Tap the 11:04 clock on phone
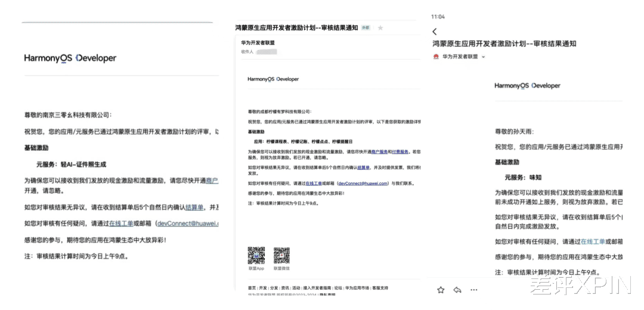 (438, 17)
